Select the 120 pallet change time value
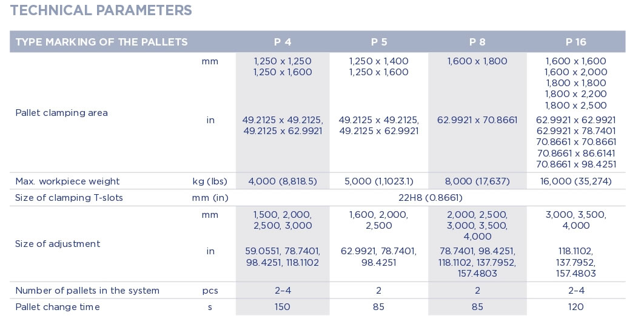The width and height of the screenshot is (644, 324). click(575, 307)
